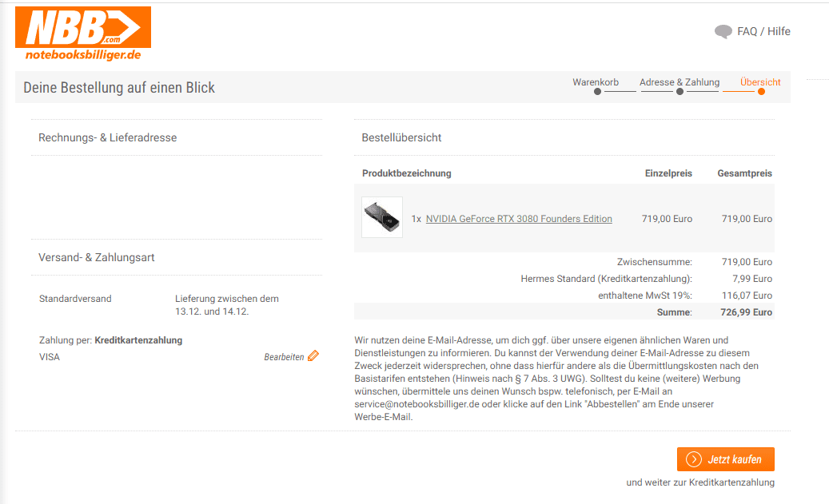Select the Adresse & Zahlung step

(x=680, y=82)
